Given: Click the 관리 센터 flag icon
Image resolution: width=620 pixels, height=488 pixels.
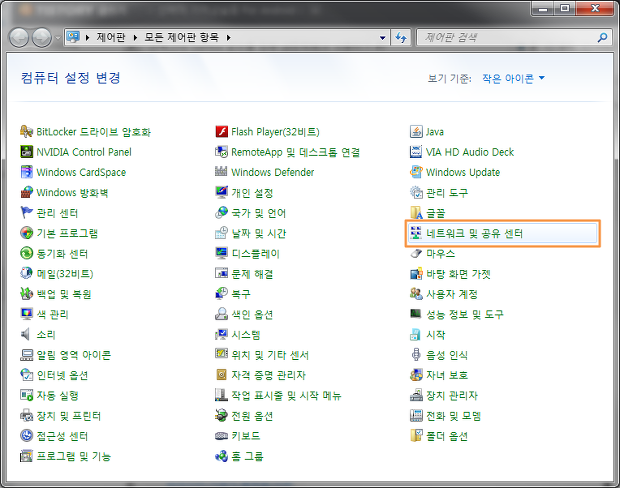Looking at the screenshot, I should (26, 213).
